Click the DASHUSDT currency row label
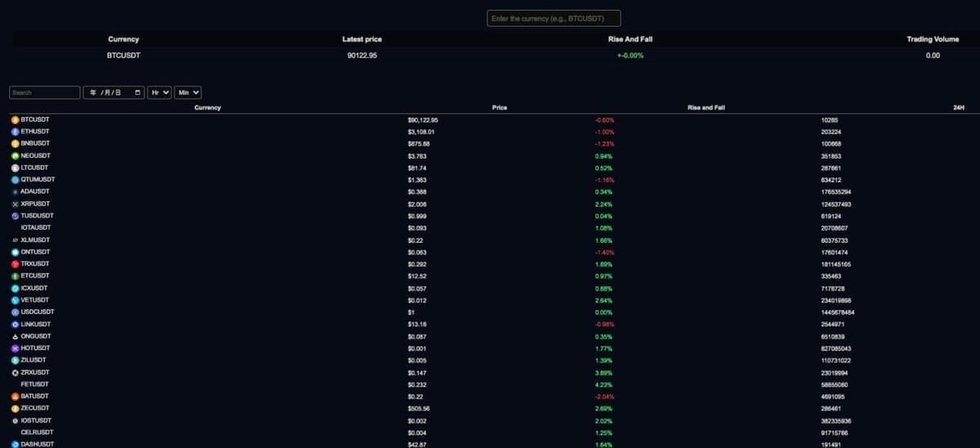The height and width of the screenshot is (448, 980). tap(36, 444)
